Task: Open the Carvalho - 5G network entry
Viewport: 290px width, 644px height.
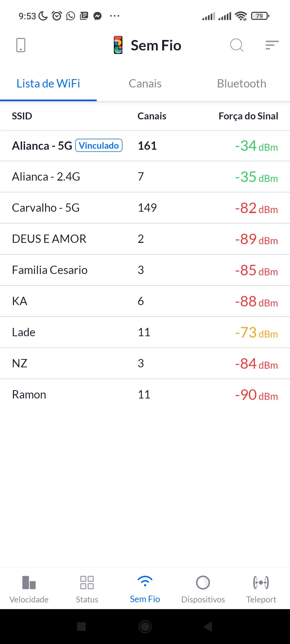Action: 145,208
